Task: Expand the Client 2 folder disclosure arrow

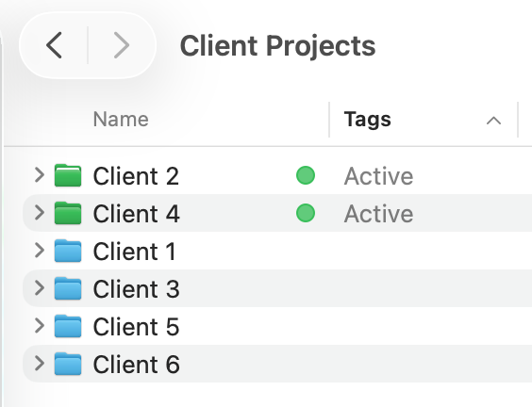Action: pyautogui.click(x=40, y=175)
